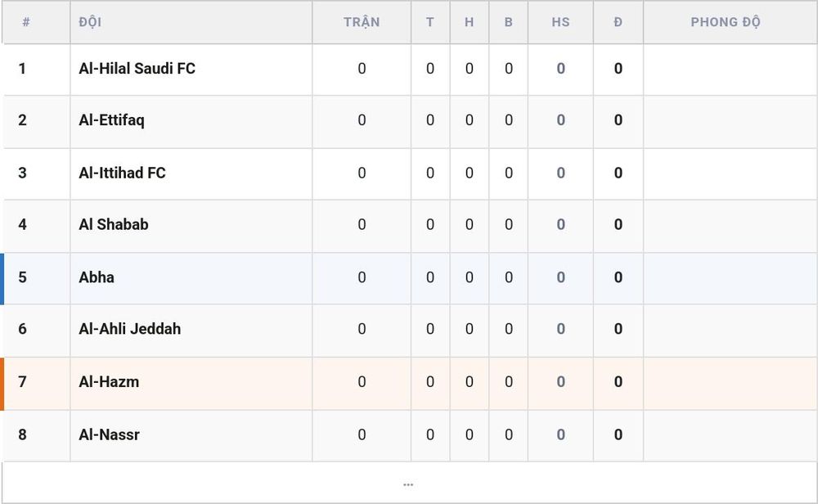This screenshot has height=504, width=818.
Task: Select the Al-Hazm team name
Action: click(109, 382)
